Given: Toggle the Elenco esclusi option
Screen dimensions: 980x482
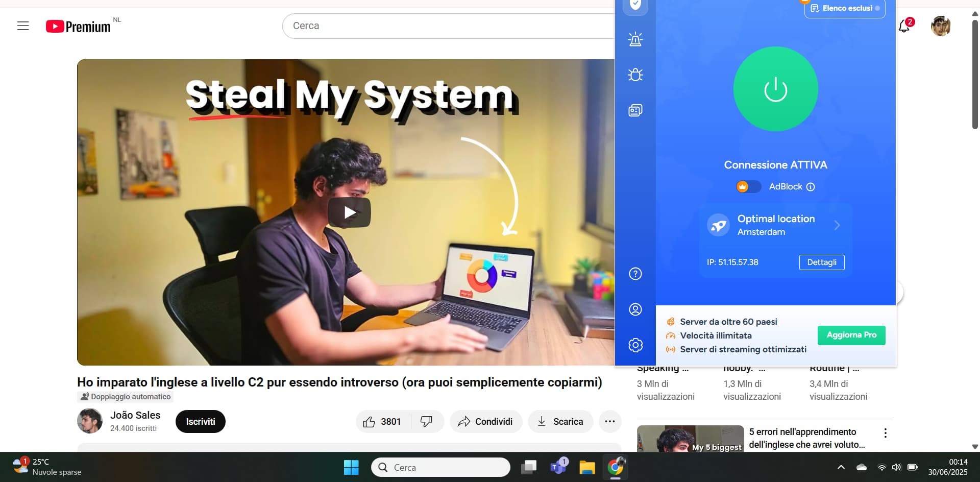Looking at the screenshot, I should (x=845, y=9).
